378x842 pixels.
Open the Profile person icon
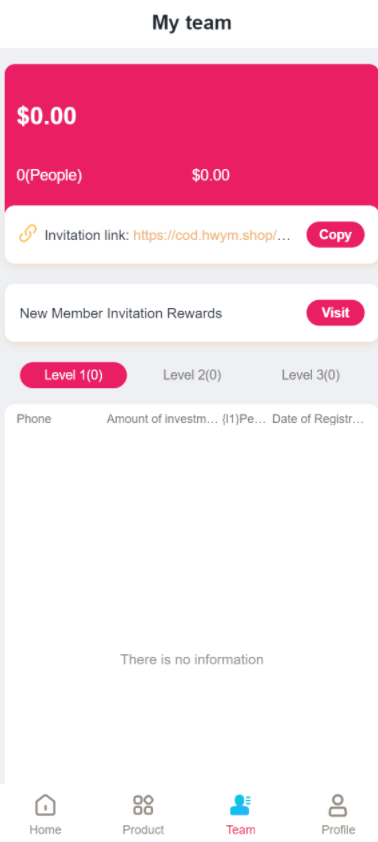[338, 805]
